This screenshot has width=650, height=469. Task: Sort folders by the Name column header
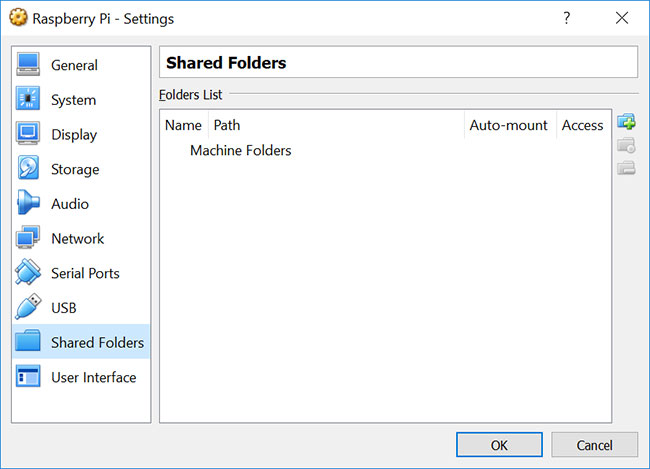[184, 125]
